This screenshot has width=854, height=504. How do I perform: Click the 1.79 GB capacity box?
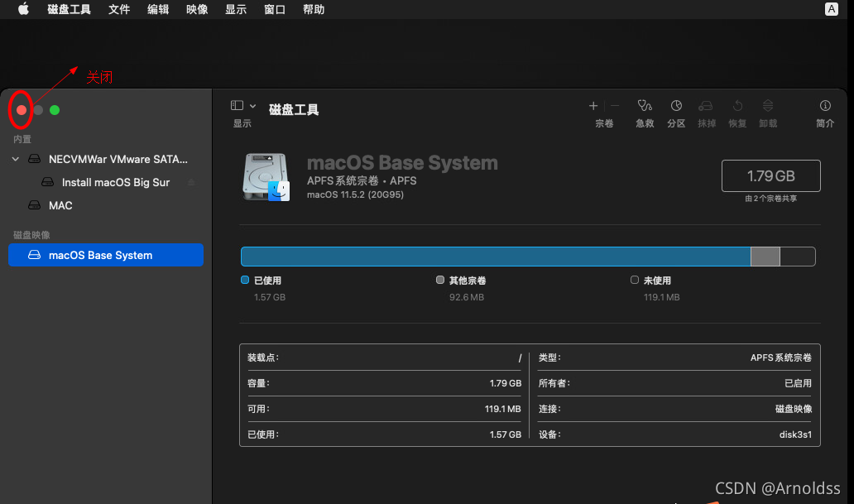770,176
